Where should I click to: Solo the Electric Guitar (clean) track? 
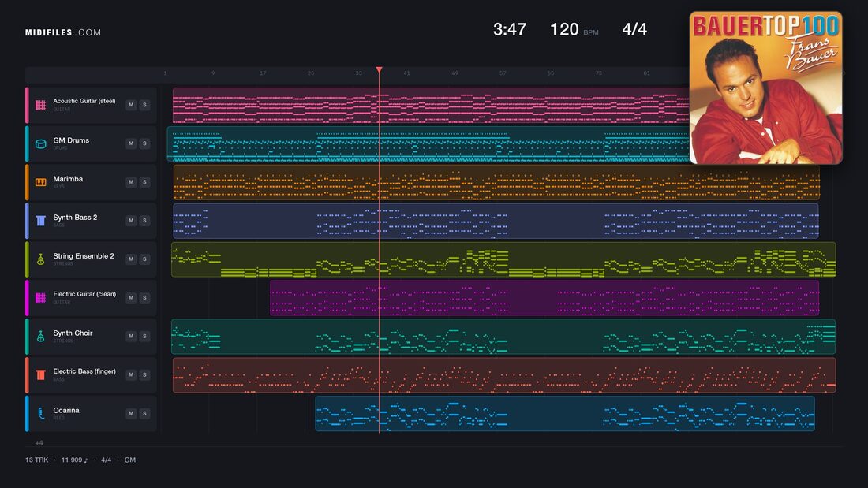pyautogui.click(x=144, y=298)
